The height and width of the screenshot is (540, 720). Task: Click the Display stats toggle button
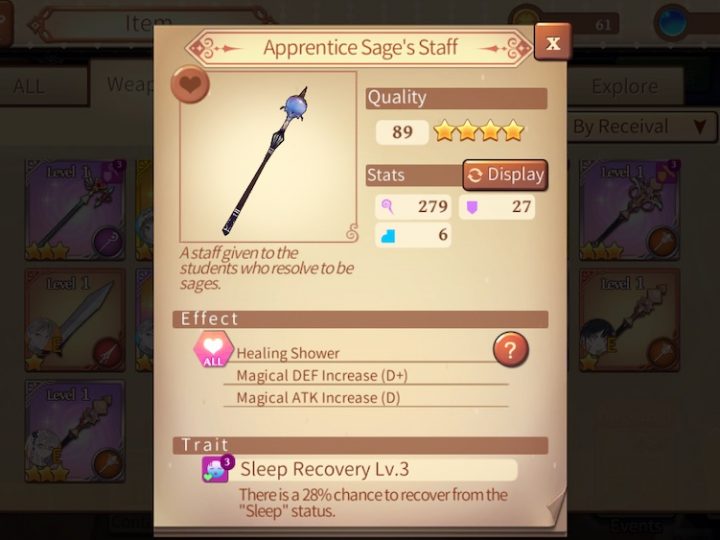506,175
